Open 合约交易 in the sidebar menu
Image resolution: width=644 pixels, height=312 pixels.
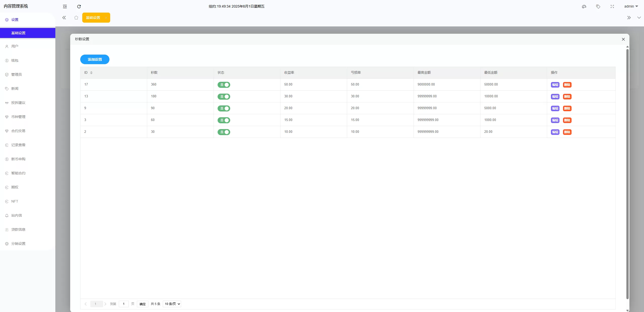click(x=18, y=131)
